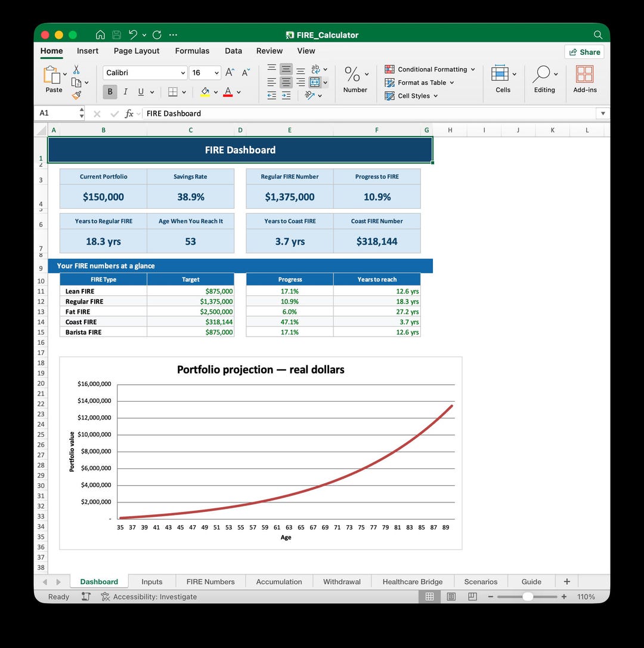This screenshot has width=644, height=648.
Task: Click the zoom out minus button
Action: [490, 596]
